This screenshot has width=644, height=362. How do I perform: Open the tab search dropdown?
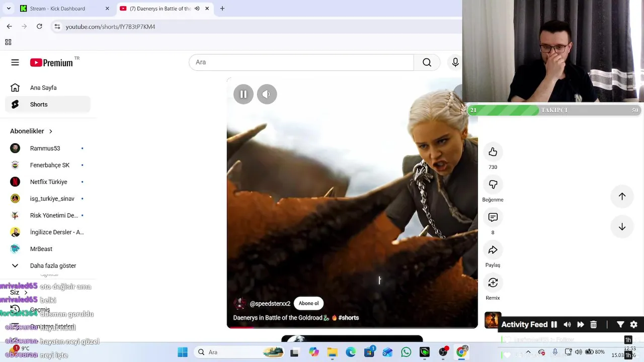[9, 9]
